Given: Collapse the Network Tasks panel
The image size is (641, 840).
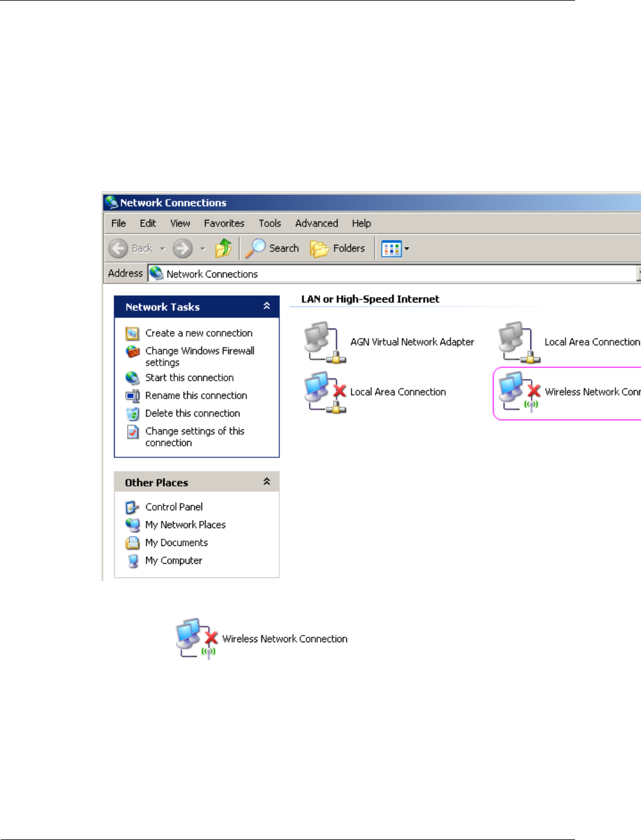Looking at the screenshot, I should tap(267, 306).
